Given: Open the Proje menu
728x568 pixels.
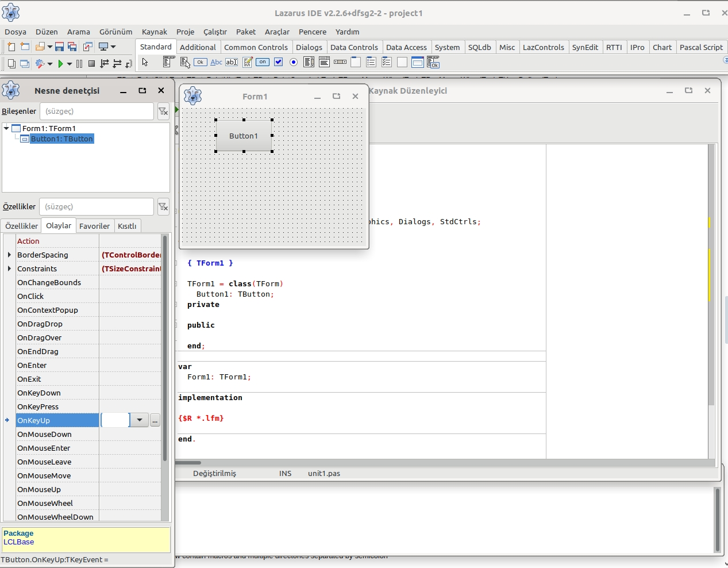Looking at the screenshot, I should [185, 32].
